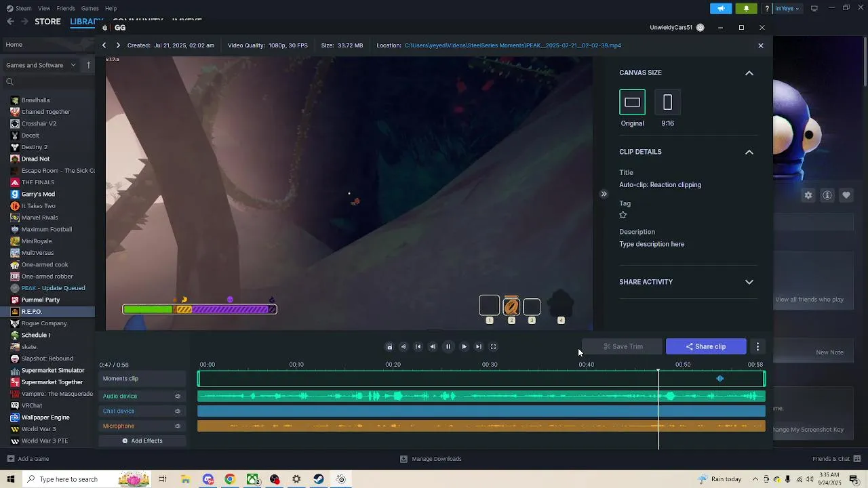Click the blue marker on Moments clip track
The height and width of the screenshot is (488, 868).
[x=720, y=378]
